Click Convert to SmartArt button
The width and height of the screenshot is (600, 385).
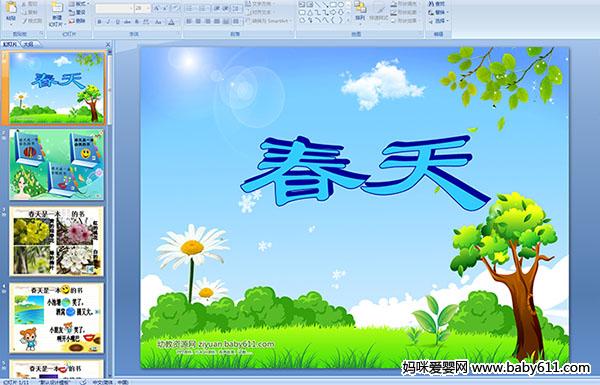tap(269, 21)
